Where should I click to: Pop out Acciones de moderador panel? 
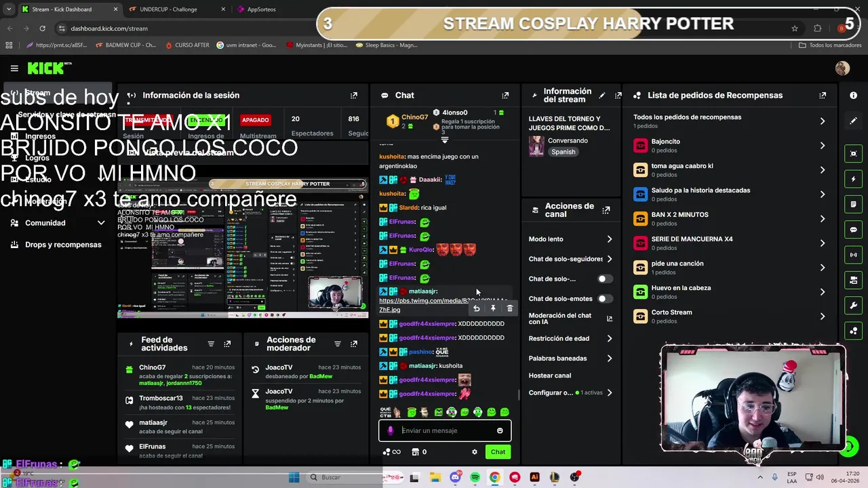click(x=354, y=344)
